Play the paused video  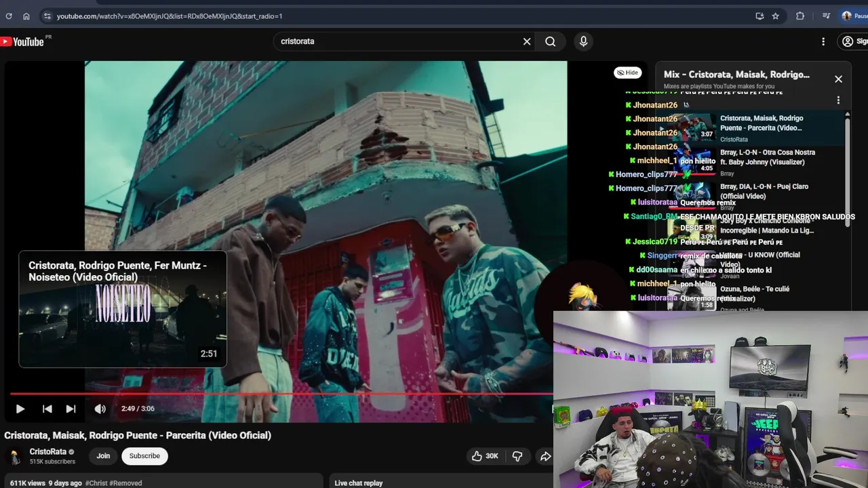pos(20,409)
